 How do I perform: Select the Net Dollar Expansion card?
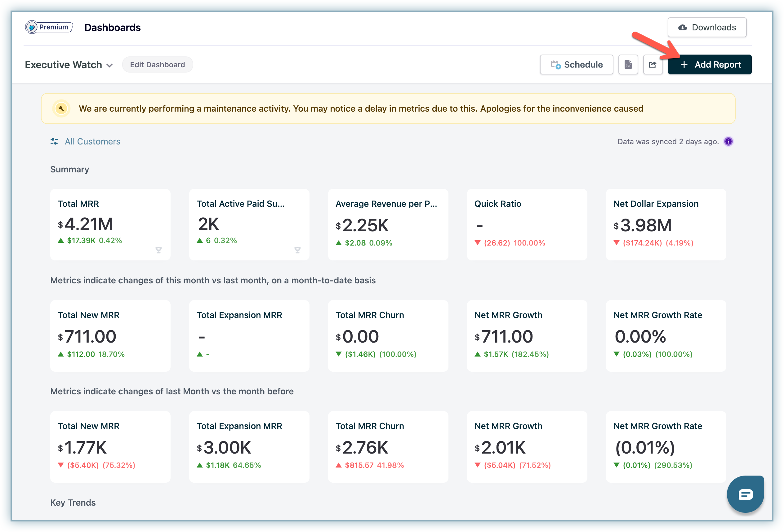pyautogui.click(x=666, y=224)
